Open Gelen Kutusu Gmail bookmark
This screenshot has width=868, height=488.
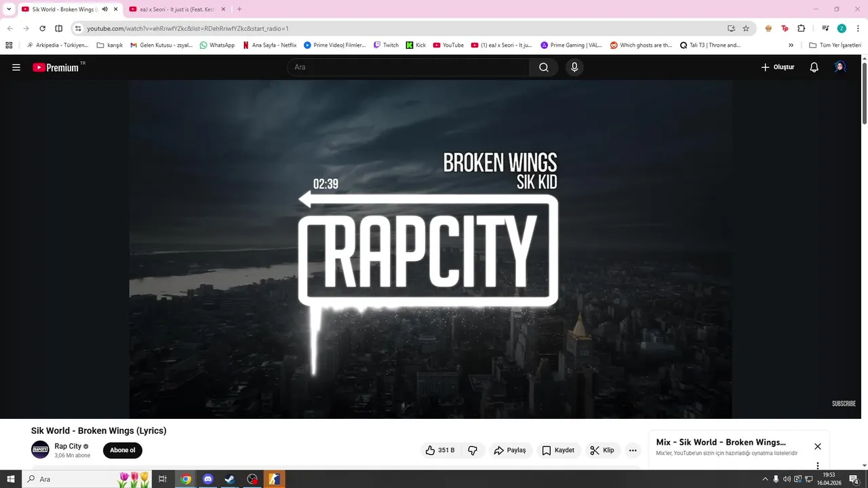click(161, 45)
